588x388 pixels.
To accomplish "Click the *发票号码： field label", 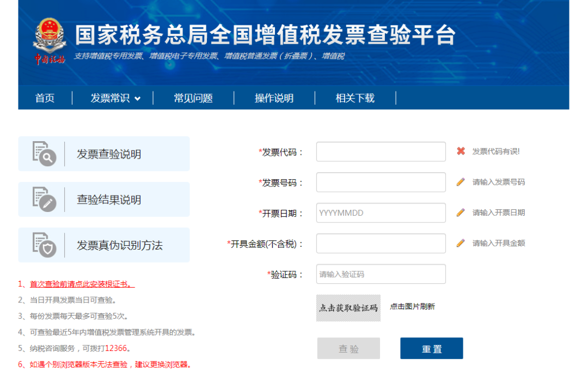I will coord(281,183).
